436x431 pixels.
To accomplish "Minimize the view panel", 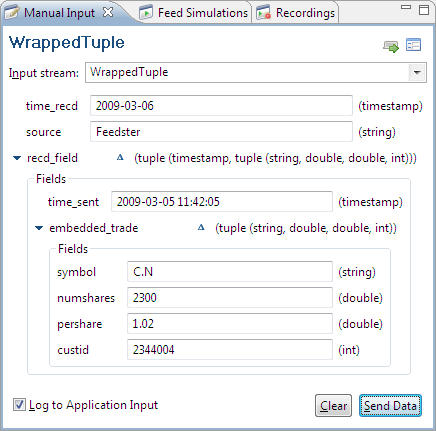I will [x=406, y=7].
